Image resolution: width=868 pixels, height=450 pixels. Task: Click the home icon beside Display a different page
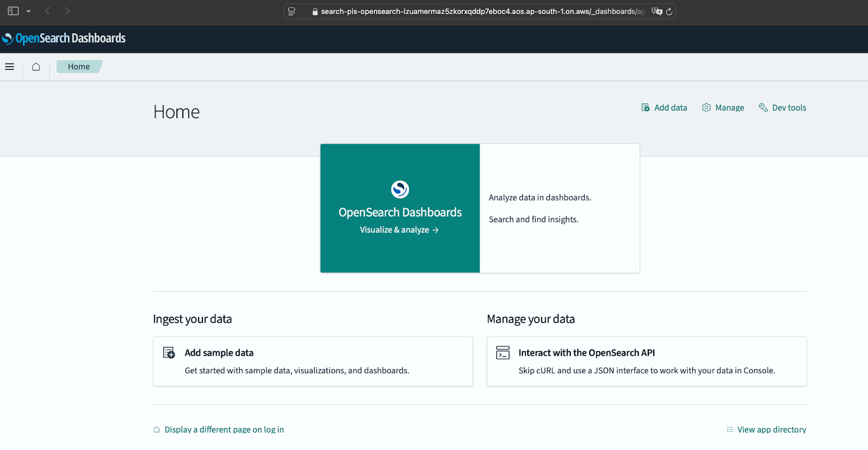click(x=157, y=429)
